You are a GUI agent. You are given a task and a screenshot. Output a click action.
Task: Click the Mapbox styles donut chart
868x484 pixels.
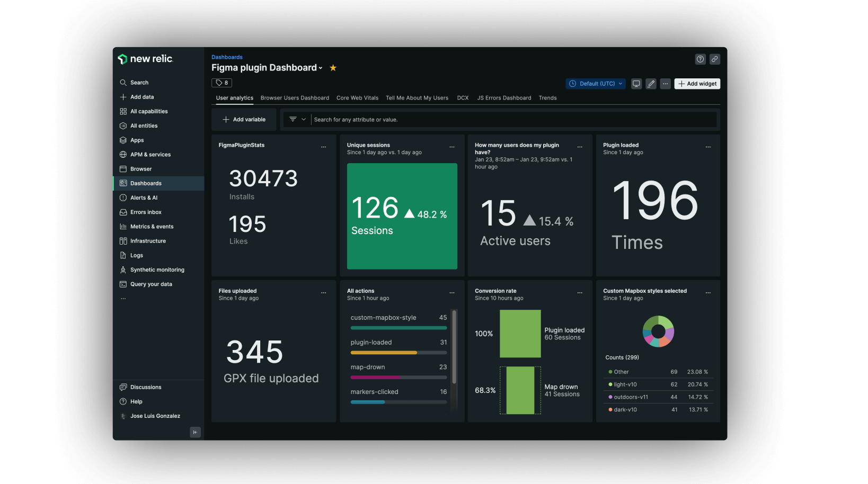point(658,331)
